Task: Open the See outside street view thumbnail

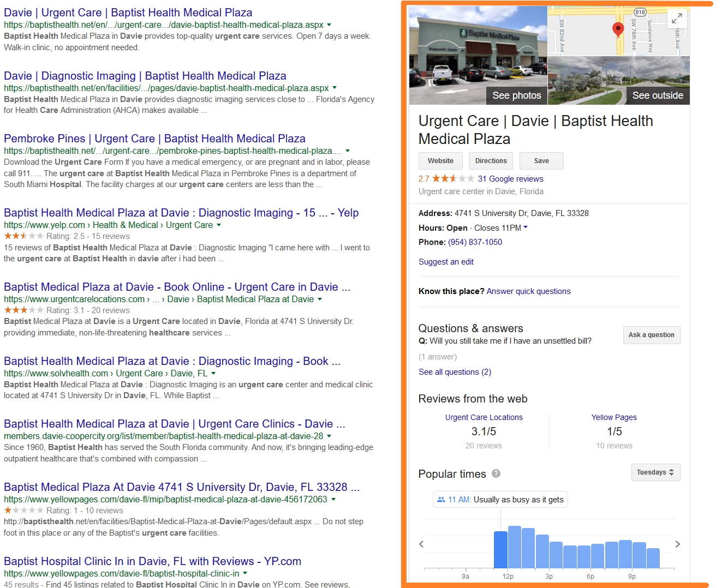Action: [619, 80]
